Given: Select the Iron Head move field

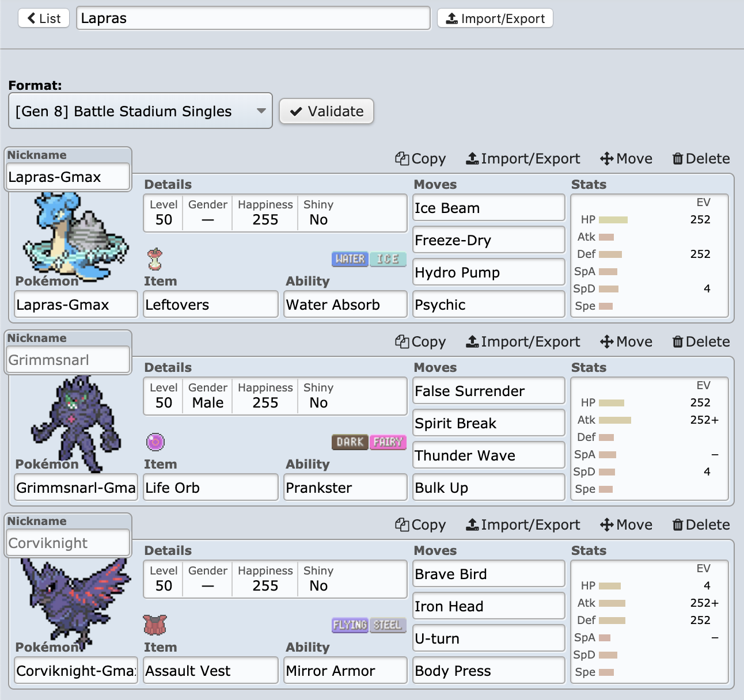Looking at the screenshot, I should (489, 606).
